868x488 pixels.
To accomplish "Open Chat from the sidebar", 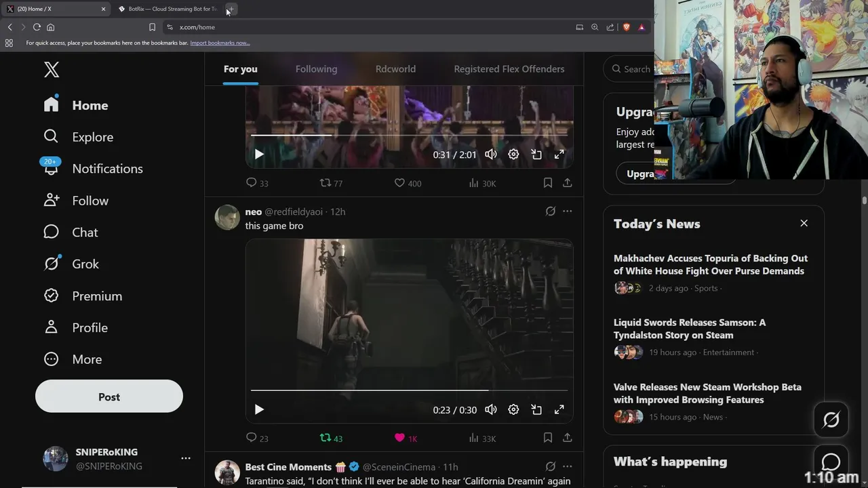I will coord(71,232).
